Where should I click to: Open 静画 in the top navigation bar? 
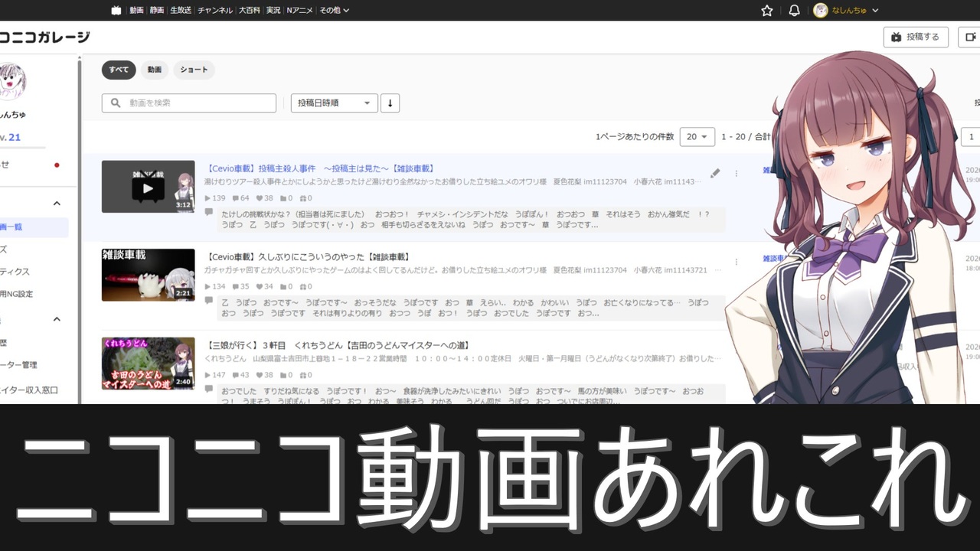click(x=157, y=11)
